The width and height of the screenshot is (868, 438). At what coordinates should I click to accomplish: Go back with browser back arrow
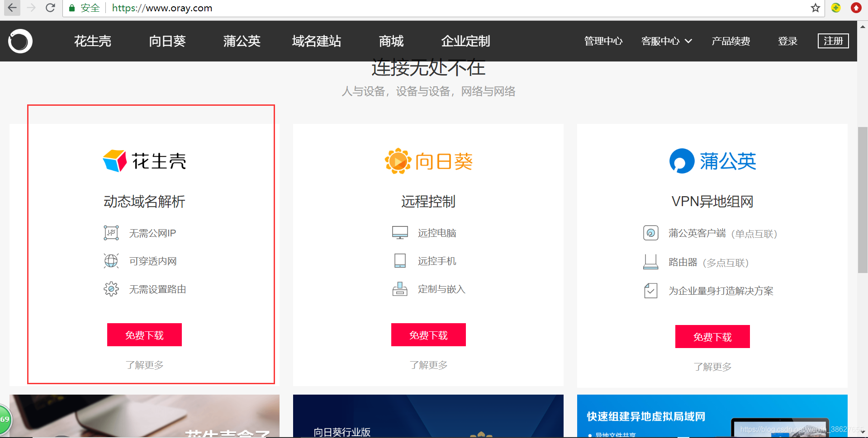click(12, 8)
